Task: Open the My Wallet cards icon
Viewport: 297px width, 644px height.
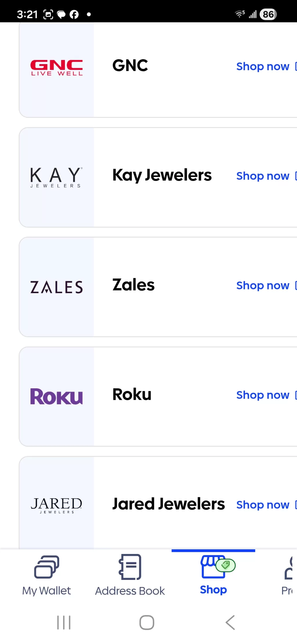Action: (47, 567)
